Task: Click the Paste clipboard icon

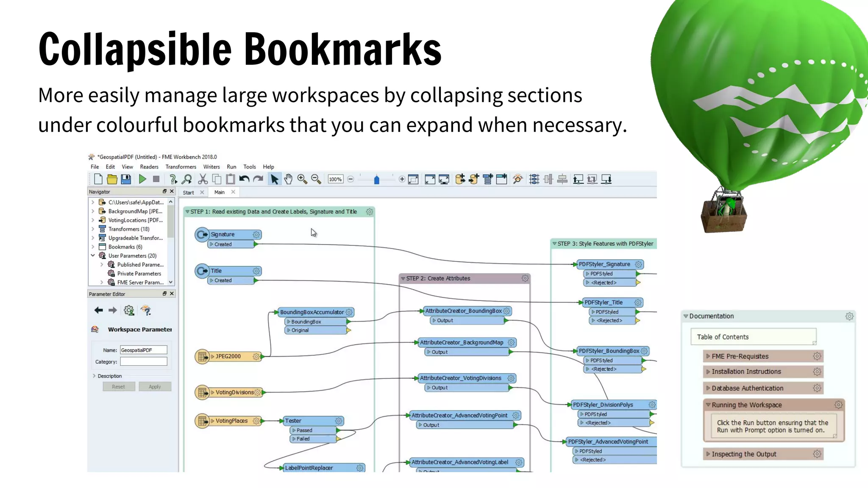Action: (230, 179)
